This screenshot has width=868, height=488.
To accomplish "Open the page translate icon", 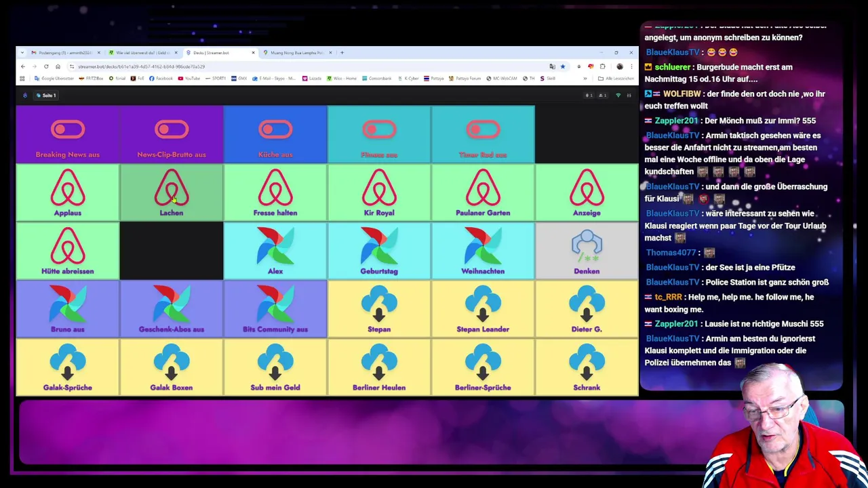I will coord(552,66).
